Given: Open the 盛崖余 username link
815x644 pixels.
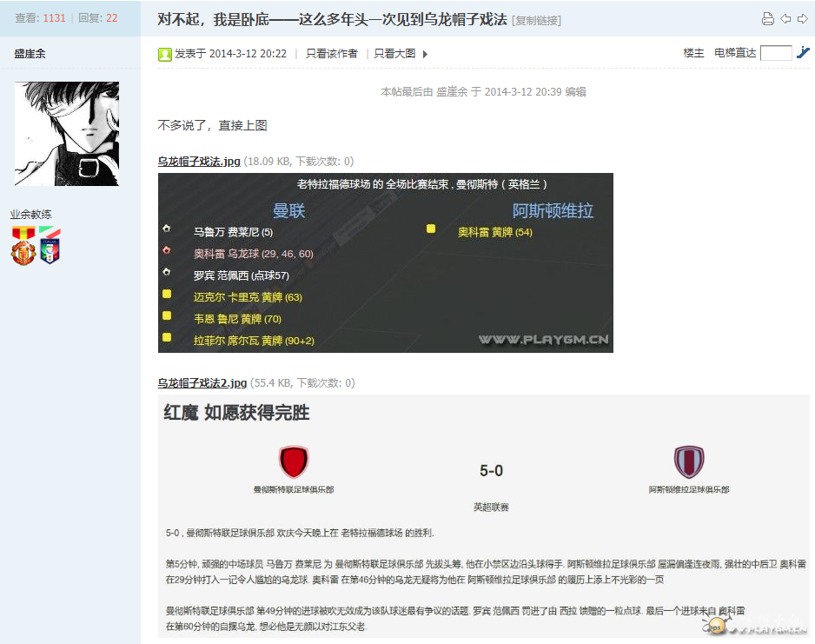Looking at the screenshot, I should (x=30, y=54).
